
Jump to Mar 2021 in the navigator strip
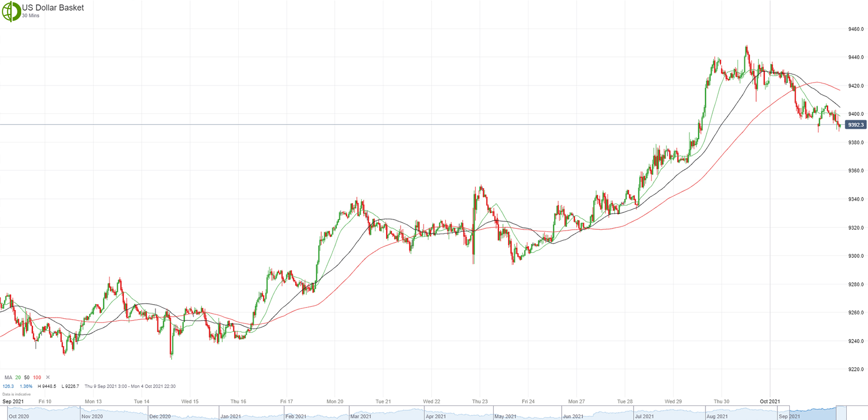[x=361, y=416]
